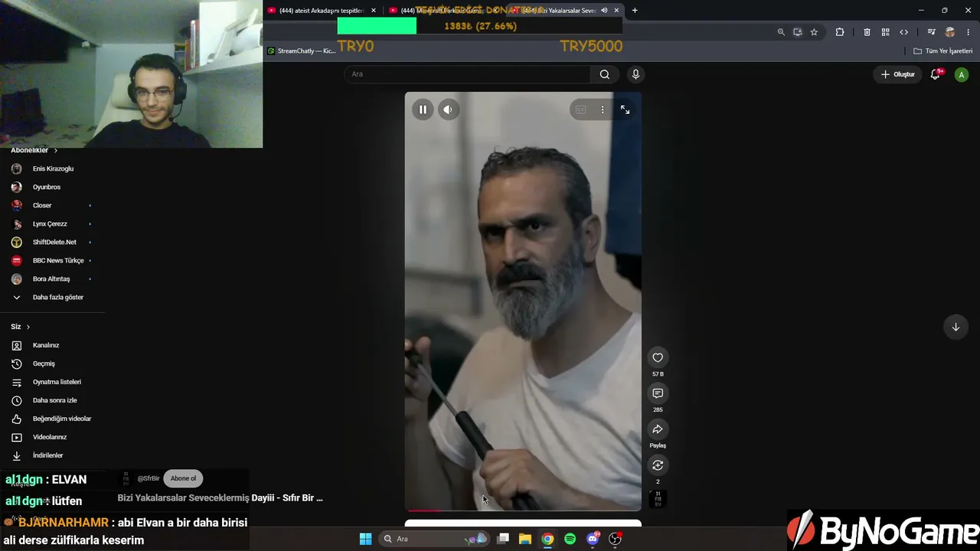Open the Chrome extensions puzzle icon

840,32
